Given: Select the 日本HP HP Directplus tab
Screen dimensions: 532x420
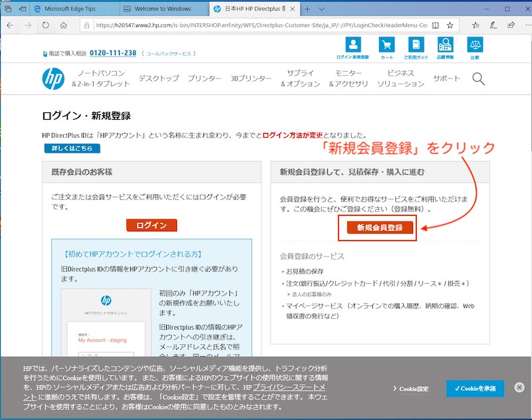Looking at the screenshot, I should [x=255, y=9].
